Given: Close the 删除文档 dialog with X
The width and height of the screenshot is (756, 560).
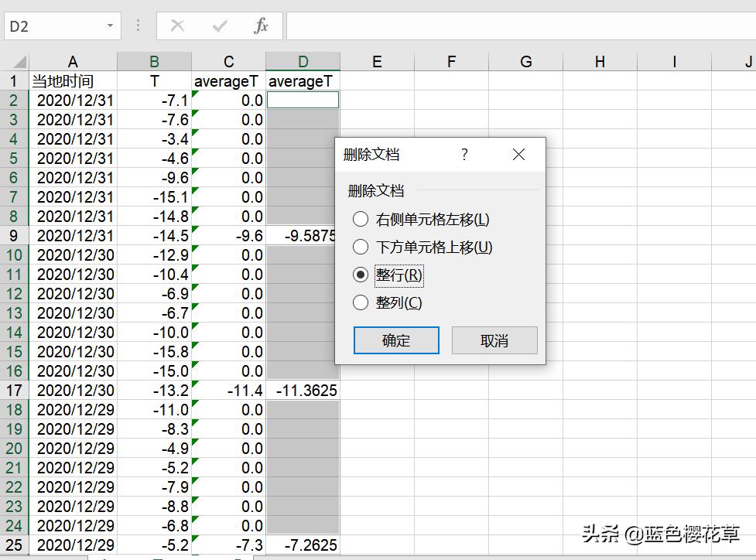Looking at the screenshot, I should pyautogui.click(x=518, y=154).
